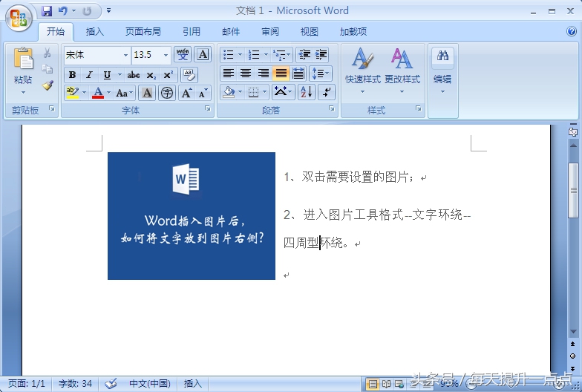Image resolution: width=582 pixels, height=392 pixels.
Task: Open the 字体 dialog launcher
Action: [x=208, y=108]
